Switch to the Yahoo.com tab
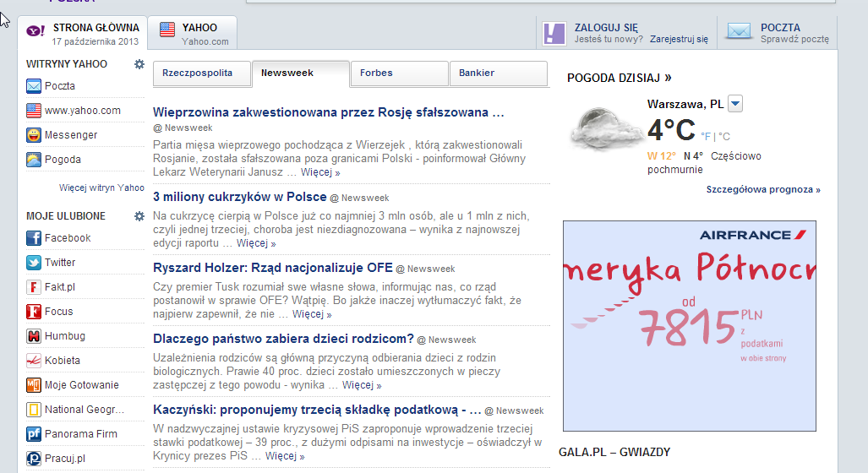The width and height of the screenshot is (868, 473). click(193, 33)
